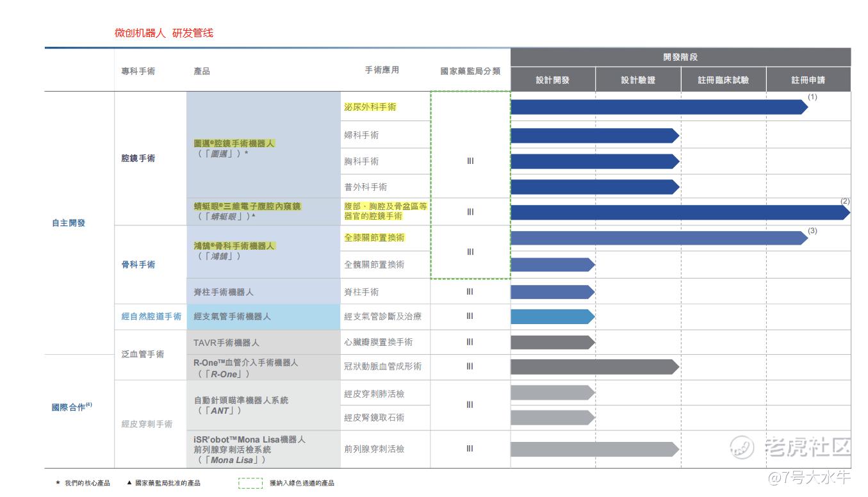Click the 手術應用 column header
The height and width of the screenshot is (497, 868).
(382, 70)
